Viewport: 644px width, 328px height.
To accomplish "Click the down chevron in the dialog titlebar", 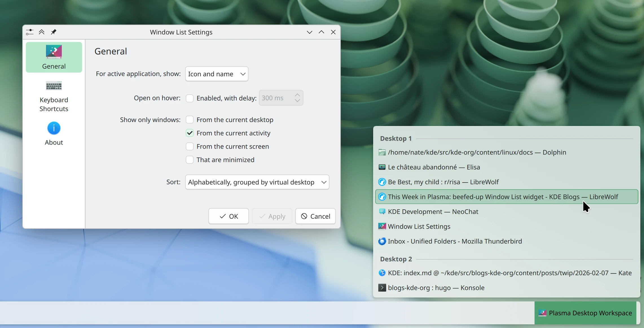I will tap(309, 32).
